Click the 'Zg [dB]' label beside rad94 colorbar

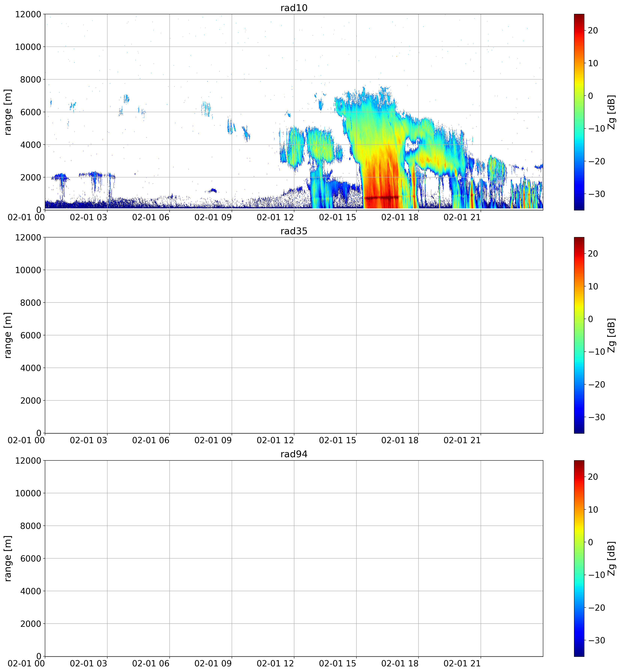[612, 558]
